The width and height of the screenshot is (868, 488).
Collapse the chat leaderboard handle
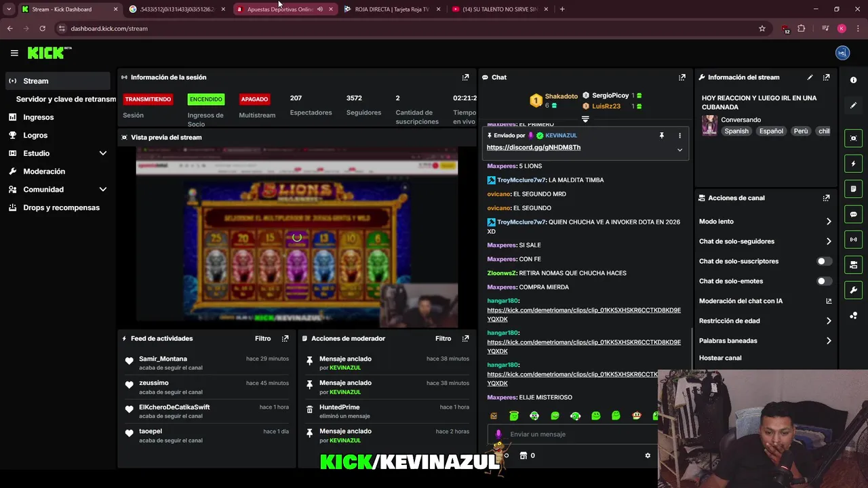585,119
